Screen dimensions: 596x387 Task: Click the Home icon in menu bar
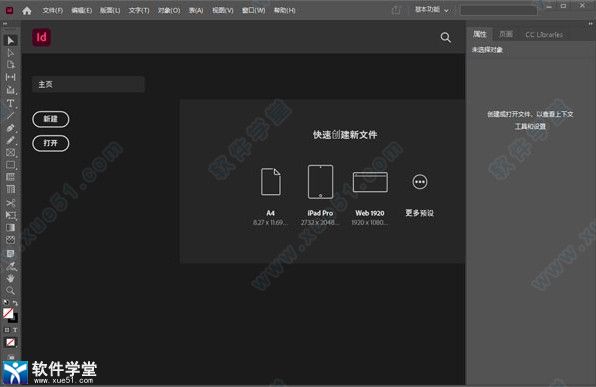click(27, 11)
